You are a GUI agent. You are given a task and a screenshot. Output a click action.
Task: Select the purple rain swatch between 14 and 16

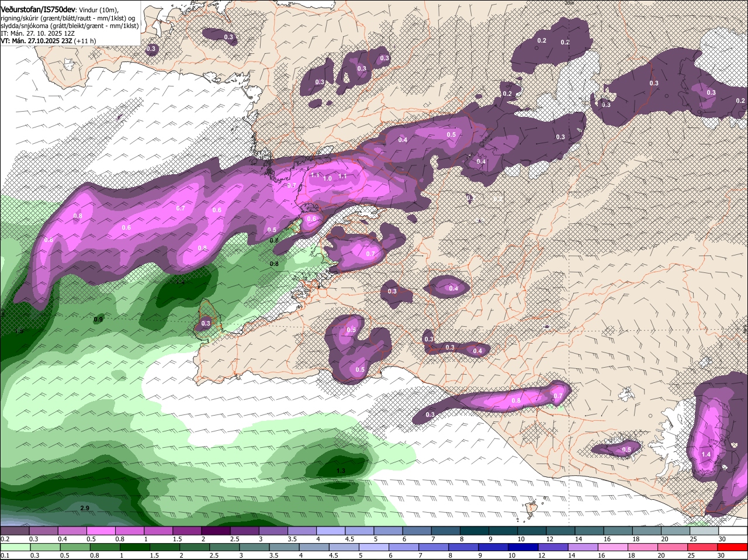click(583, 548)
